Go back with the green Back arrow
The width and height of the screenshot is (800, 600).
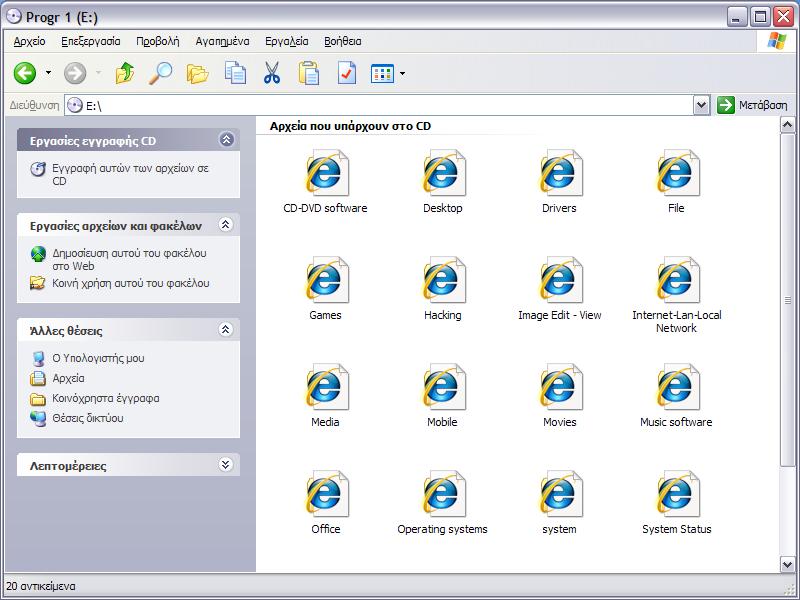pos(24,73)
